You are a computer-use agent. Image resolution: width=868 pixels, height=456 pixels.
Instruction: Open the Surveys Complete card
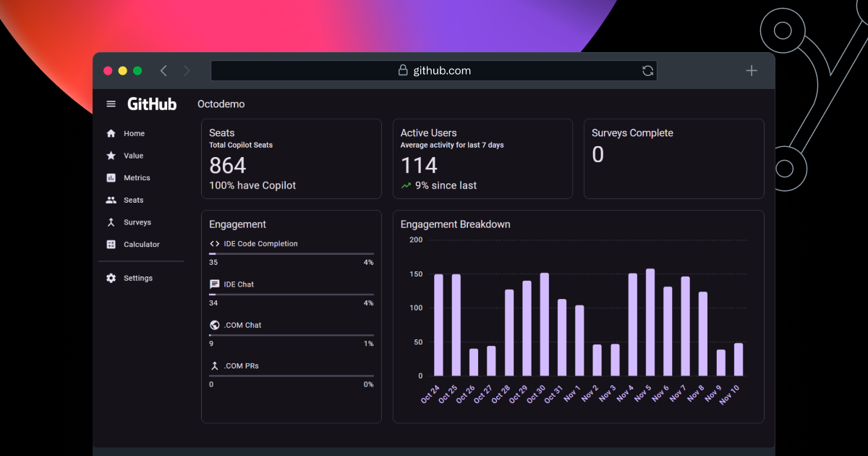(674, 159)
